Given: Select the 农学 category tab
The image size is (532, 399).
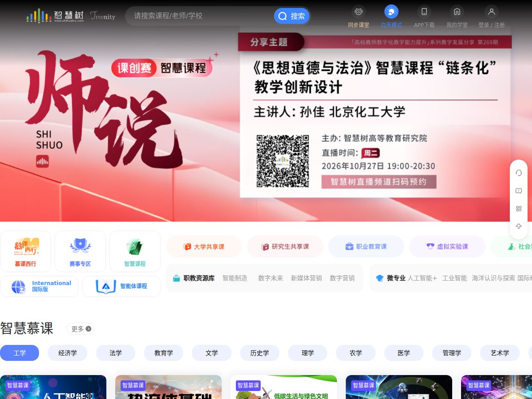Looking at the screenshot, I should coord(356,353).
